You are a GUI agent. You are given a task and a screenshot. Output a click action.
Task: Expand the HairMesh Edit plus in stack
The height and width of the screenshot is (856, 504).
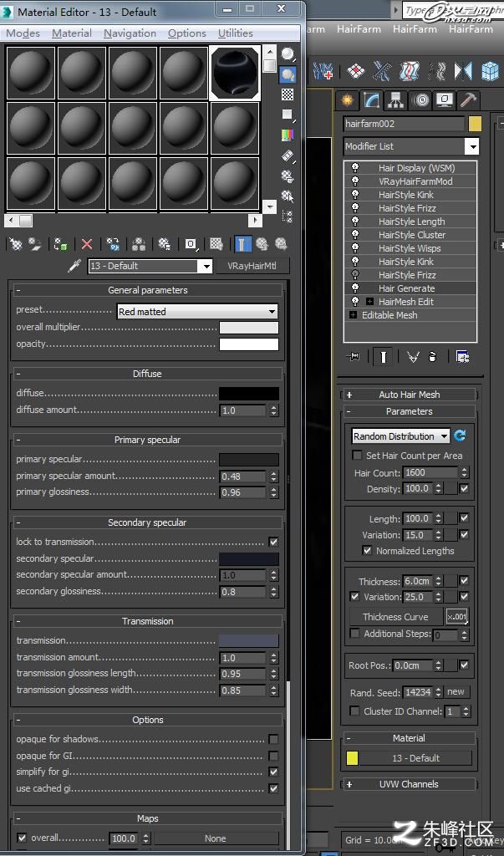tap(369, 301)
